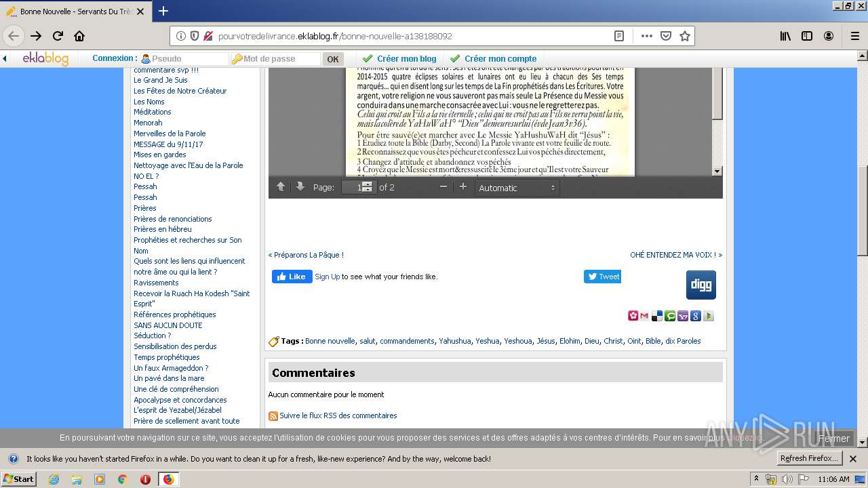Increment PDF page number stepper
Viewport: 868px width, 488px height.
tap(367, 184)
